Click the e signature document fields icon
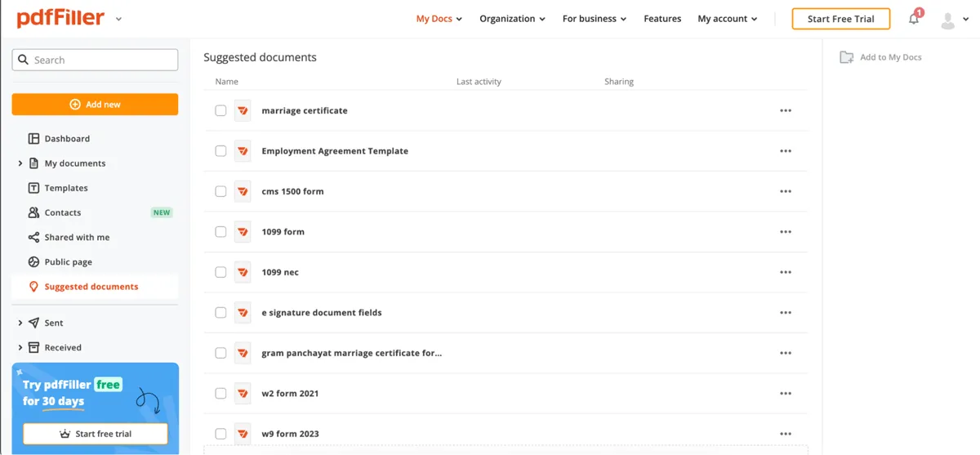Image resolution: width=980 pixels, height=455 pixels. [243, 313]
